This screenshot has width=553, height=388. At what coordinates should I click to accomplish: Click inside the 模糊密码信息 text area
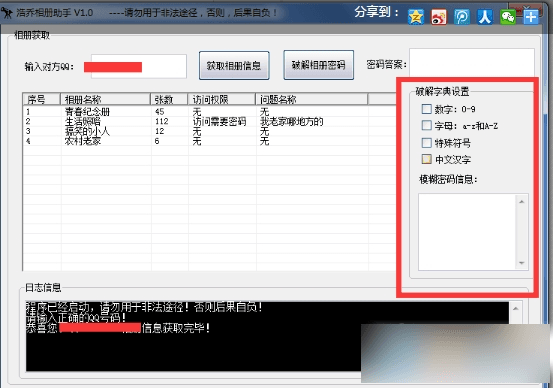coord(467,232)
